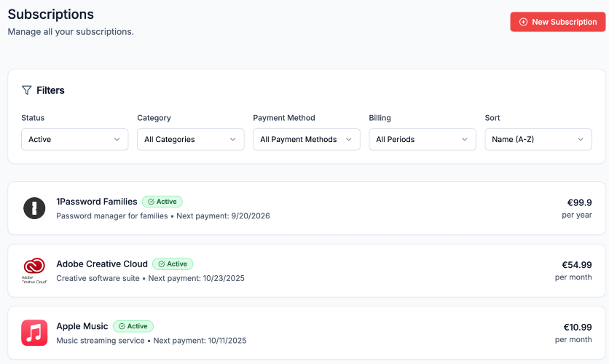Click the €99.9 price amount
Image resolution: width=609 pixels, height=364 pixels.
579,202
